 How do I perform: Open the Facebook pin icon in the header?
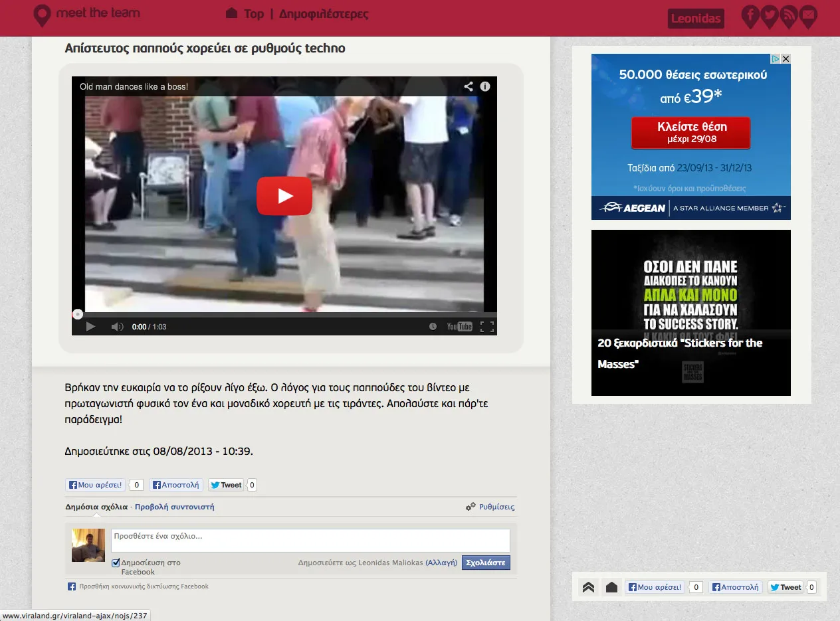750,17
